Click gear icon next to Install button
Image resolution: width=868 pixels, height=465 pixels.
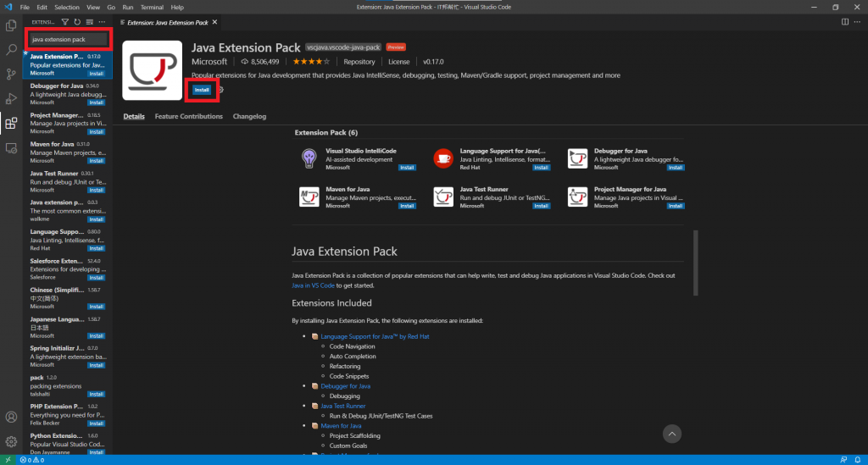pos(220,90)
